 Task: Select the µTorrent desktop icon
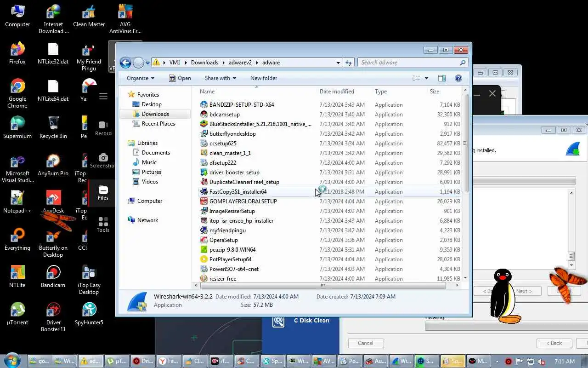point(17,314)
